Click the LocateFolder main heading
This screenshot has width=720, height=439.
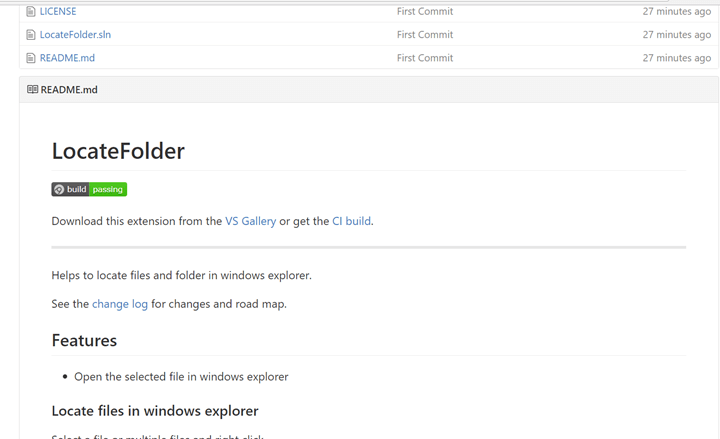118,151
